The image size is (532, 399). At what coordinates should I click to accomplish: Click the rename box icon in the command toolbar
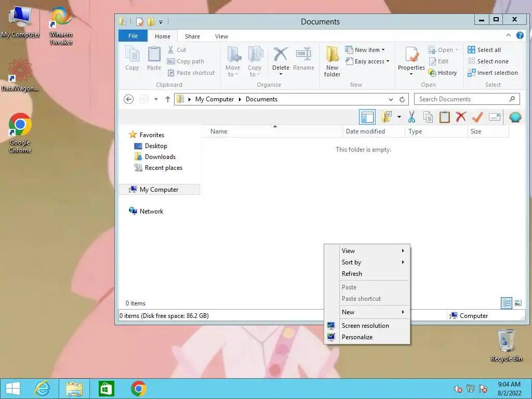click(495, 117)
